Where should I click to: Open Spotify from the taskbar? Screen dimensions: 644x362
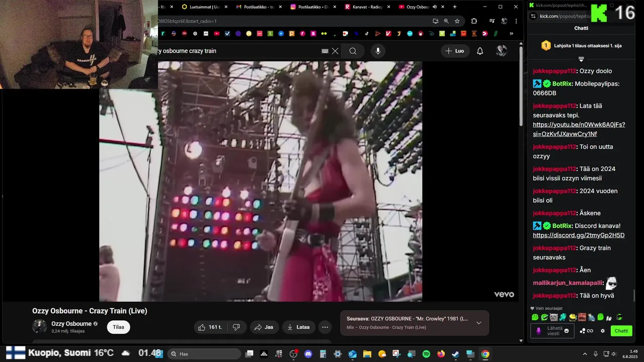point(426,354)
